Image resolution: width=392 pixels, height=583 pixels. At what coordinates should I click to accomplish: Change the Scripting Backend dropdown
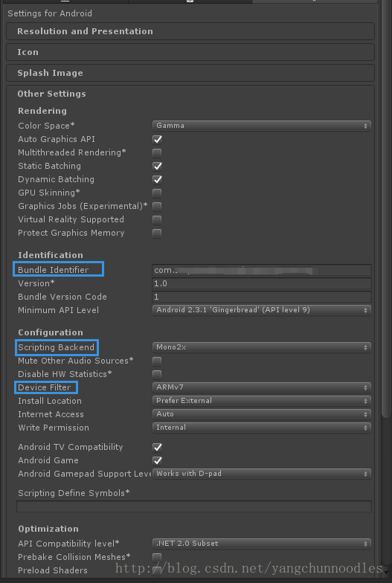pos(262,347)
